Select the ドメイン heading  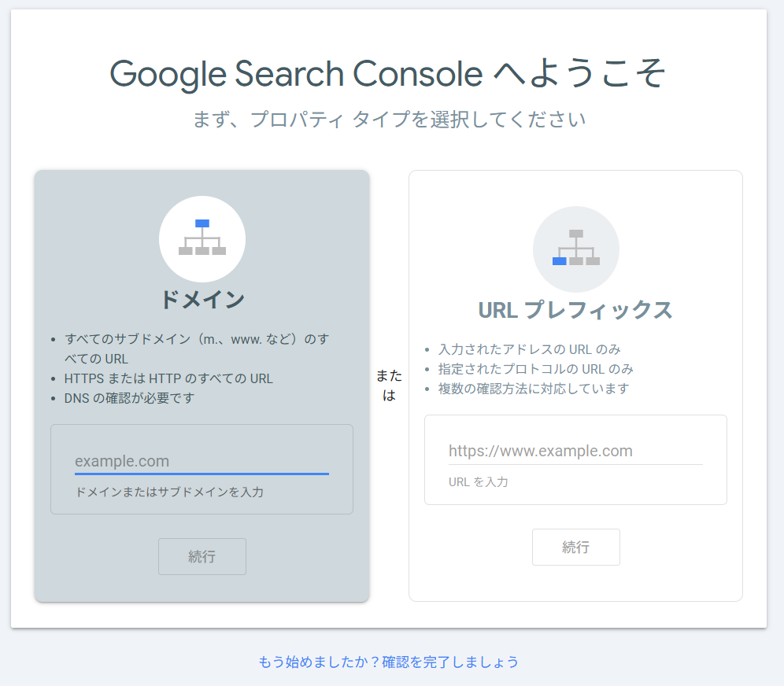coord(202,300)
